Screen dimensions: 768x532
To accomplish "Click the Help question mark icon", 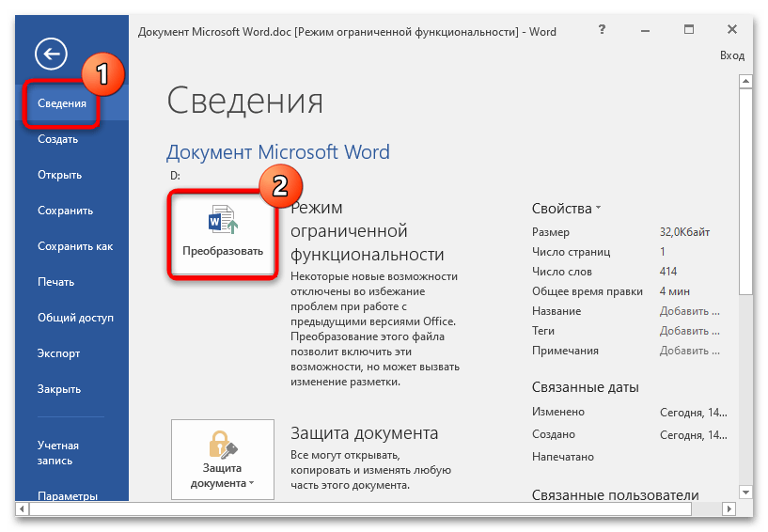I will pos(602,30).
